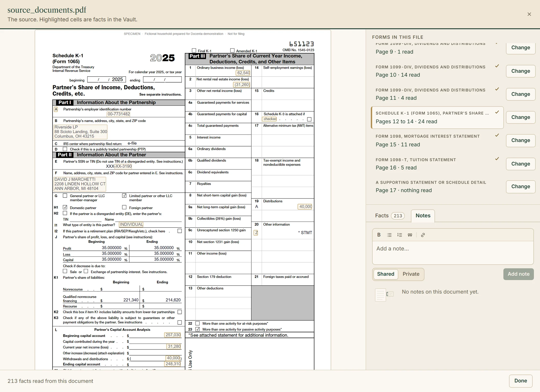Focus the Add a note text field
Image resolution: width=540 pixels, height=392 pixels.
[x=453, y=253]
